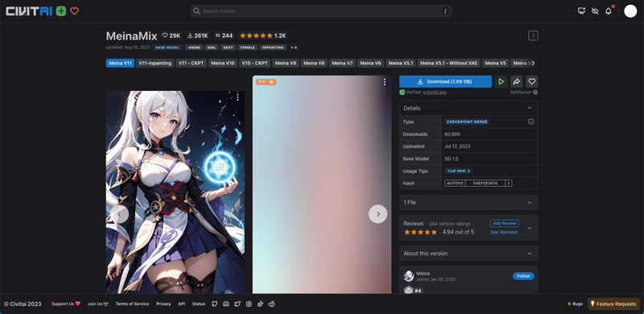Click Support Us link in footer
Screen dimensions: 644x314
click(x=66, y=304)
